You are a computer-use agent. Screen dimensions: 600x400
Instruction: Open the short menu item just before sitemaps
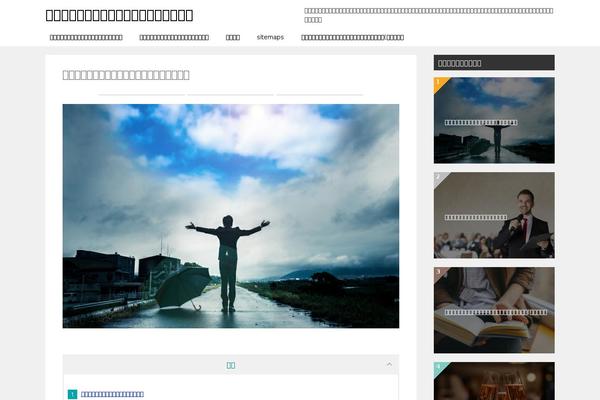click(233, 37)
